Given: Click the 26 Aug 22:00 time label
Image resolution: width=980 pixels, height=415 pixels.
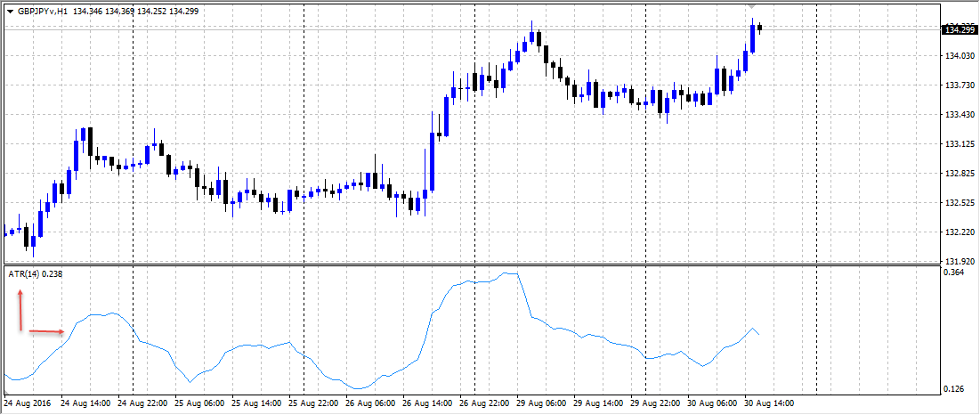Looking at the screenshot, I should [485, 403].
